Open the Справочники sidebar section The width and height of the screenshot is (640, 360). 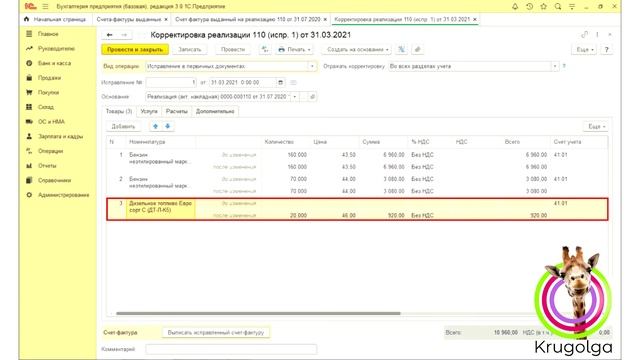click(x=54, y=180)
